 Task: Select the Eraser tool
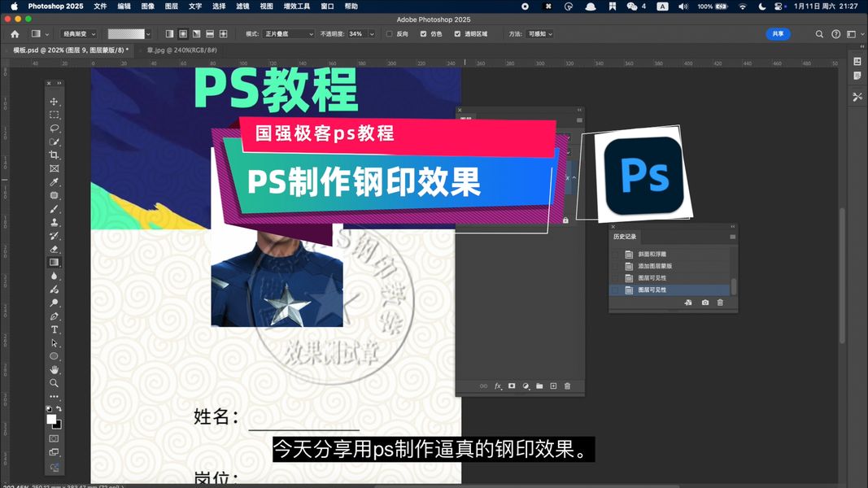tap(54, 250)
